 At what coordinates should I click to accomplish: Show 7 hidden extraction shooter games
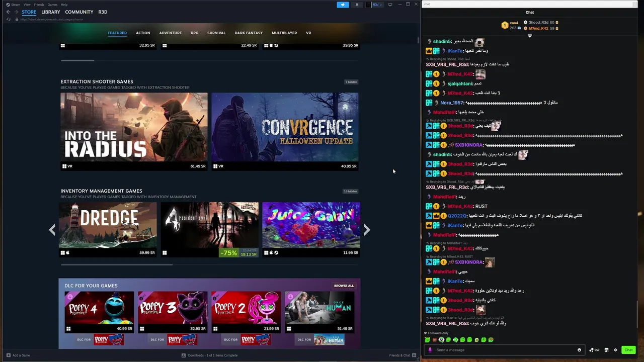[x=351, y=82]
